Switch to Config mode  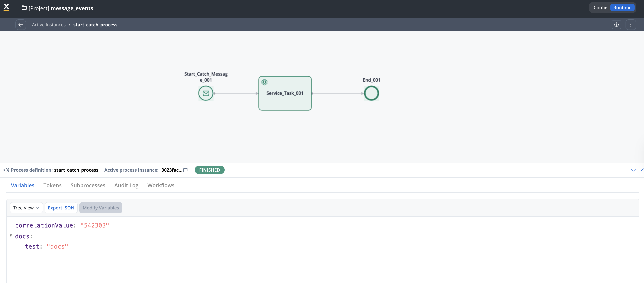(600, 8)
